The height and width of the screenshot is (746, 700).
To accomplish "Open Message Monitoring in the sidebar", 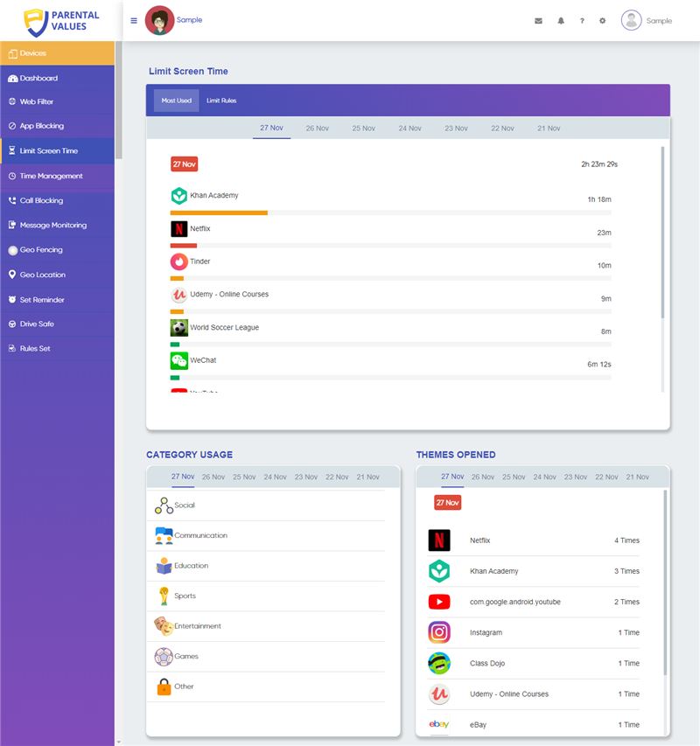I will [x=57, y=225].
